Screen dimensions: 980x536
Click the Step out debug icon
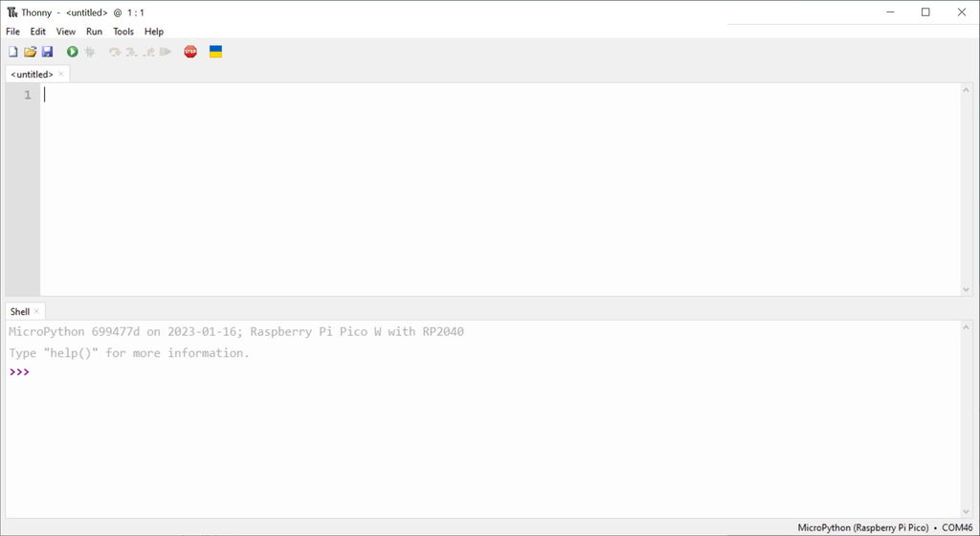tap(148, 52)
